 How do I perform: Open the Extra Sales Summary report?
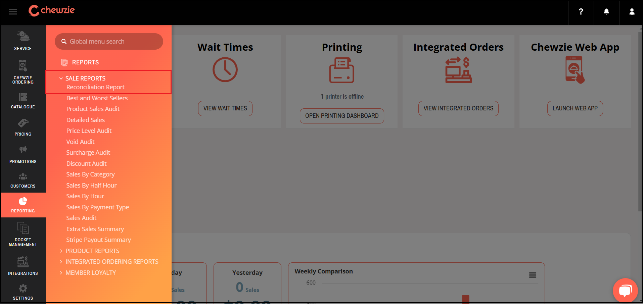click(x=95, y=229)
